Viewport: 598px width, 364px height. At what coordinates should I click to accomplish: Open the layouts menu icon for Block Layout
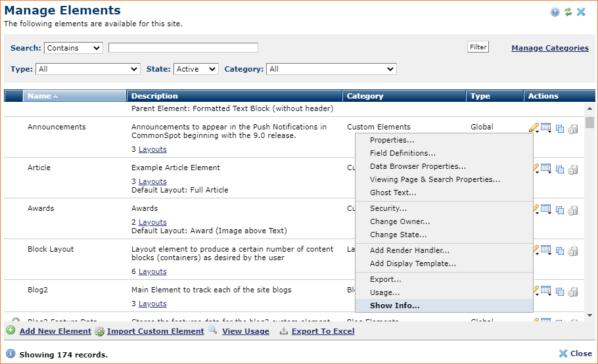coord(546,250)
